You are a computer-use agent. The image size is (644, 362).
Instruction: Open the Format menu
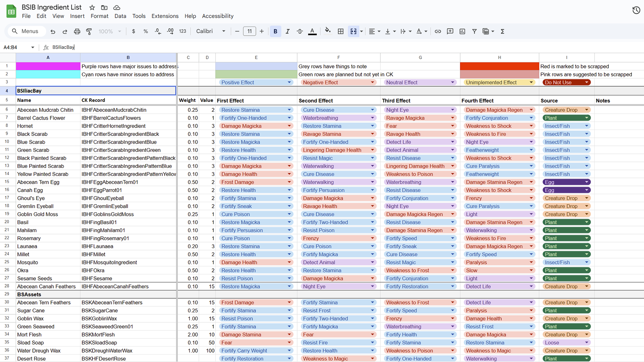click(x=99, y=16)
